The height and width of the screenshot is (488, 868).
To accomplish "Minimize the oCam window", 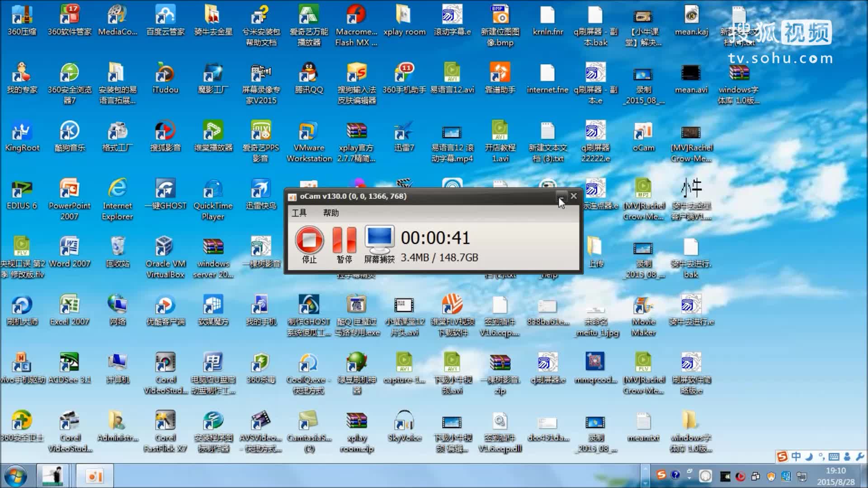I will [561, 196].
